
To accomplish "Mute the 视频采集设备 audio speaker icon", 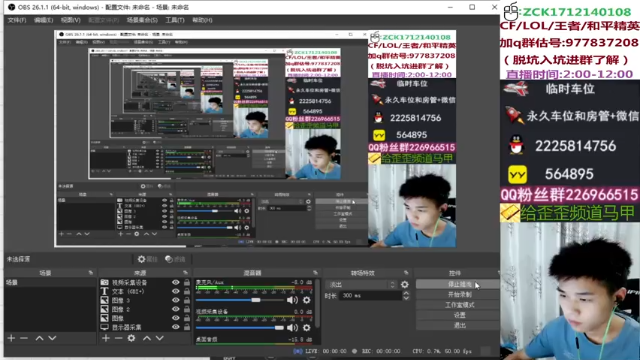I will [292, 328].
